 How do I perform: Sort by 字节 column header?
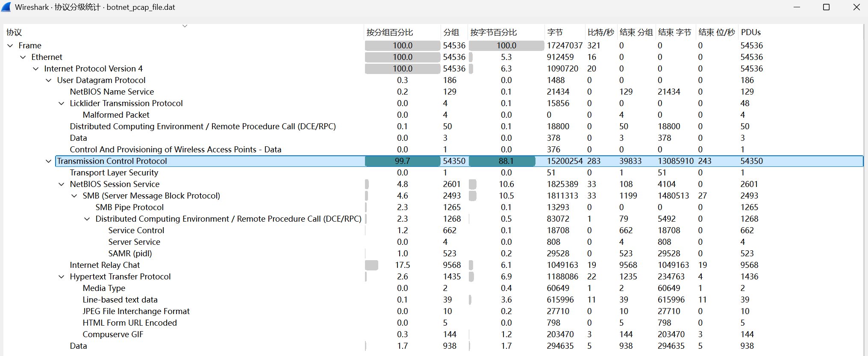[x=565, y=32]
